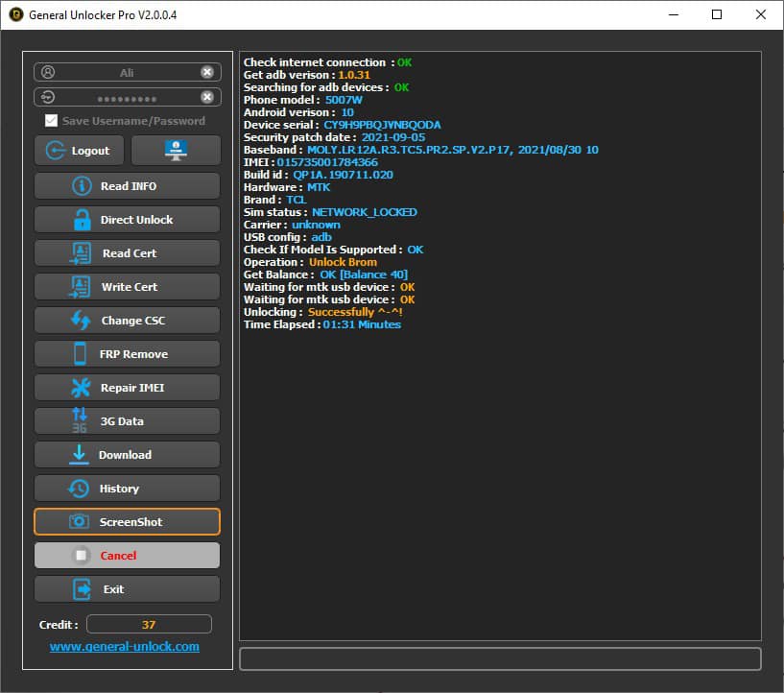The height and width of the screenshot is (693, 784).
Task: Click the General Unlocker Pro app logo
Action: [16, 14]
